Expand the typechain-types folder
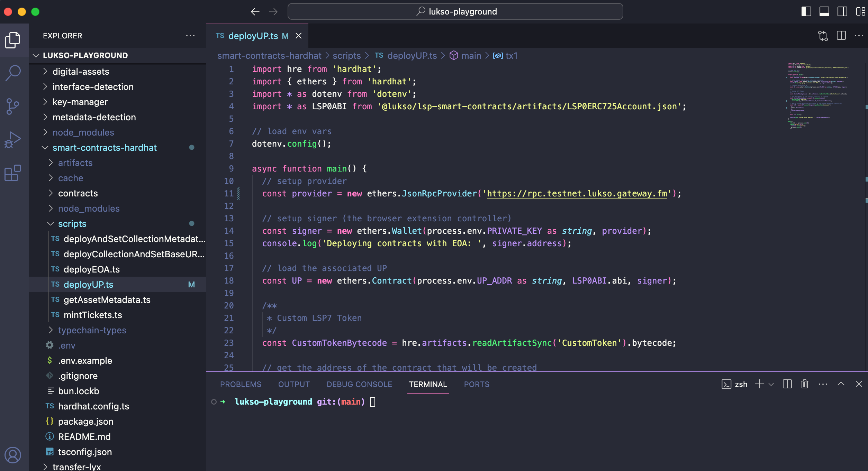Screen dimensions: 868x471 [118, 330]
